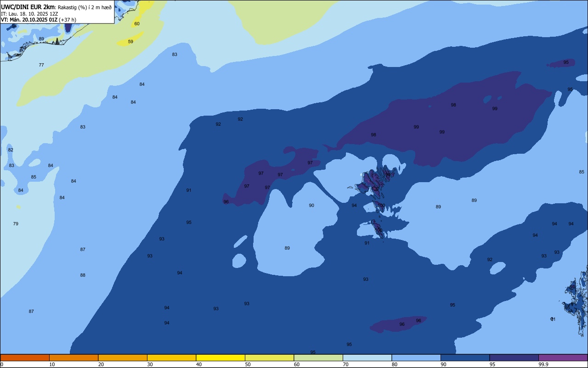Pick the 20–30 amber legend swatch
The width and height of the screenshot is (588, 368).
pyautogui.click(x=123, y=357)
